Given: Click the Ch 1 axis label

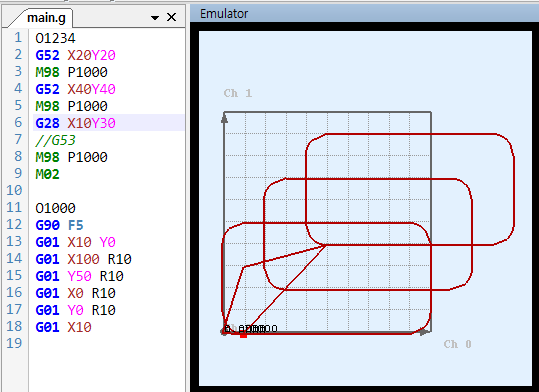Looking at the screenshot, I should pyautogui.click(x=238, y=93).
